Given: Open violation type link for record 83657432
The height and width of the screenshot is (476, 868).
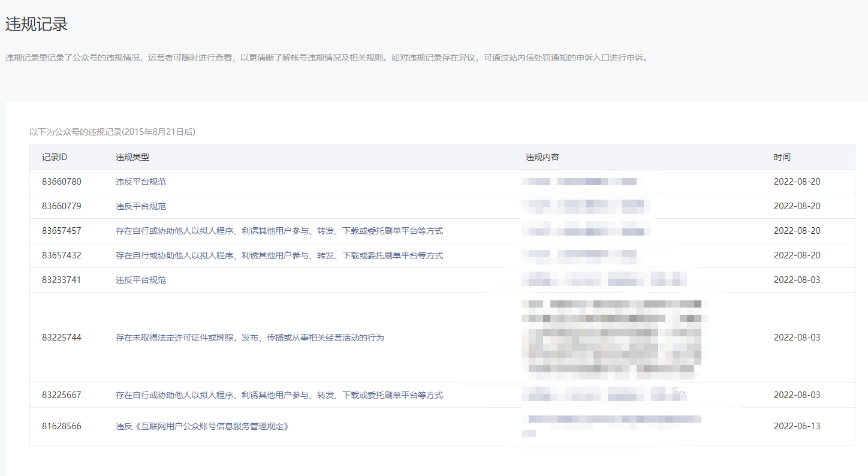Looking at the screenshot, I should (279, 255).
